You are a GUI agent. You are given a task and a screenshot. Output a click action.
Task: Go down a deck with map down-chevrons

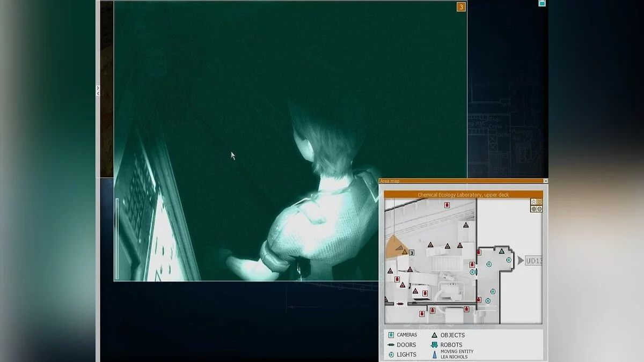point(539,202)
